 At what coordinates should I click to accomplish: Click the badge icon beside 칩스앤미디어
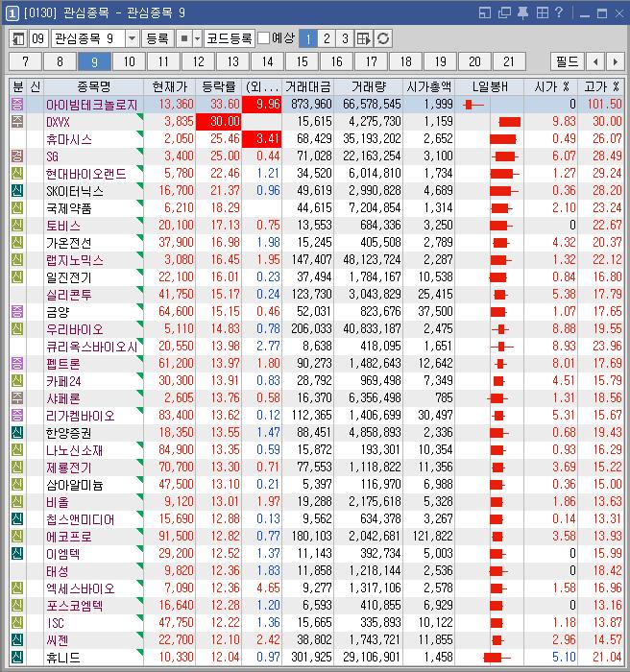click(17, 518)
